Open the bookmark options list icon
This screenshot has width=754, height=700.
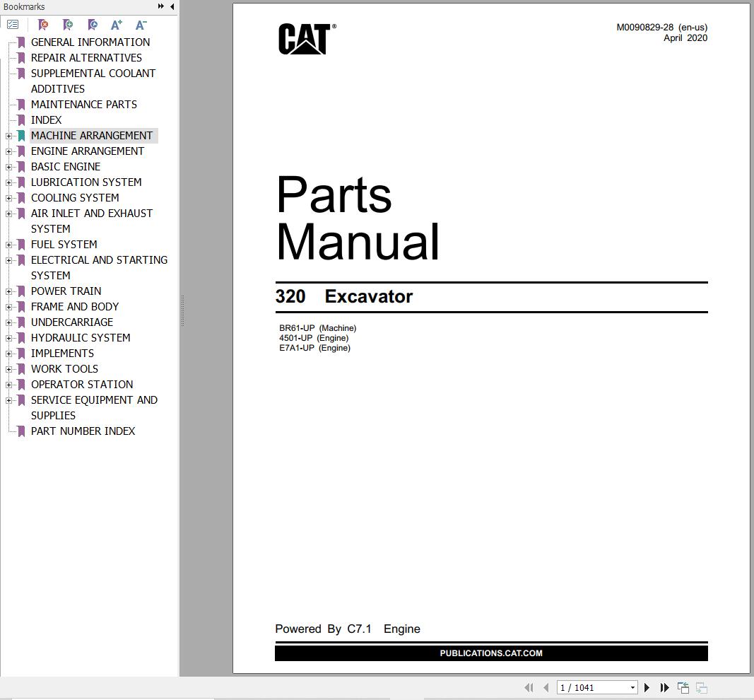(x=13, y=24)
